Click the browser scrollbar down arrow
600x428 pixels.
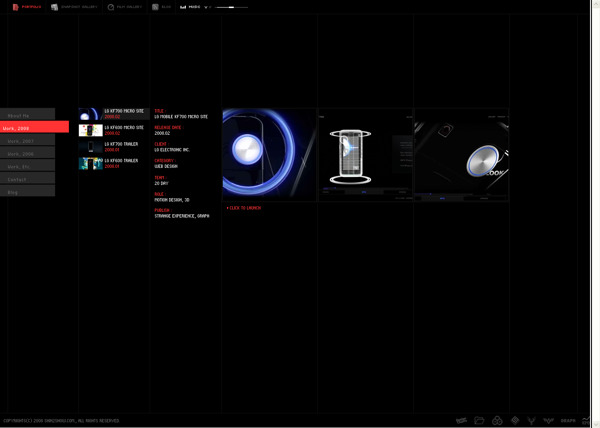pyautogui.click(x=595, y=424)
